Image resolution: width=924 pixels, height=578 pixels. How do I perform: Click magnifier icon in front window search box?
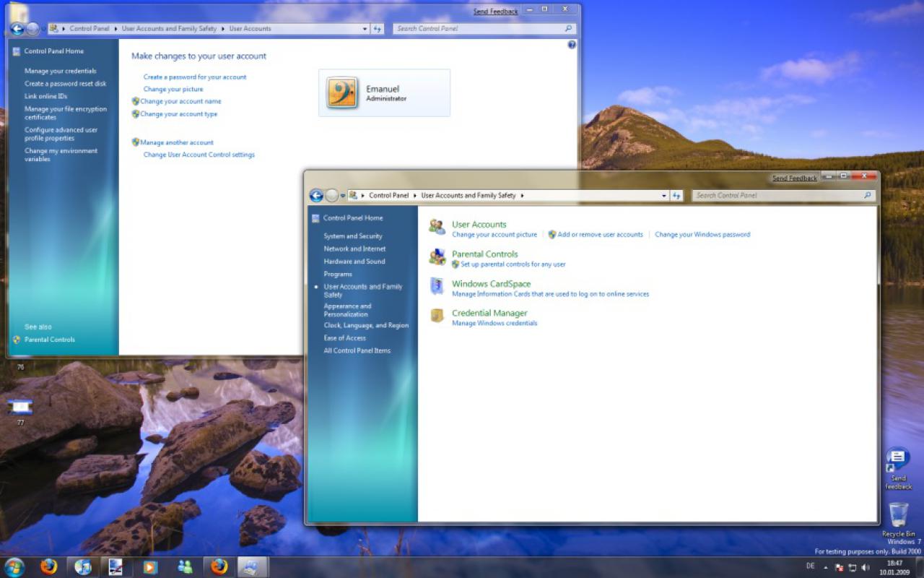tap(868, 196)
